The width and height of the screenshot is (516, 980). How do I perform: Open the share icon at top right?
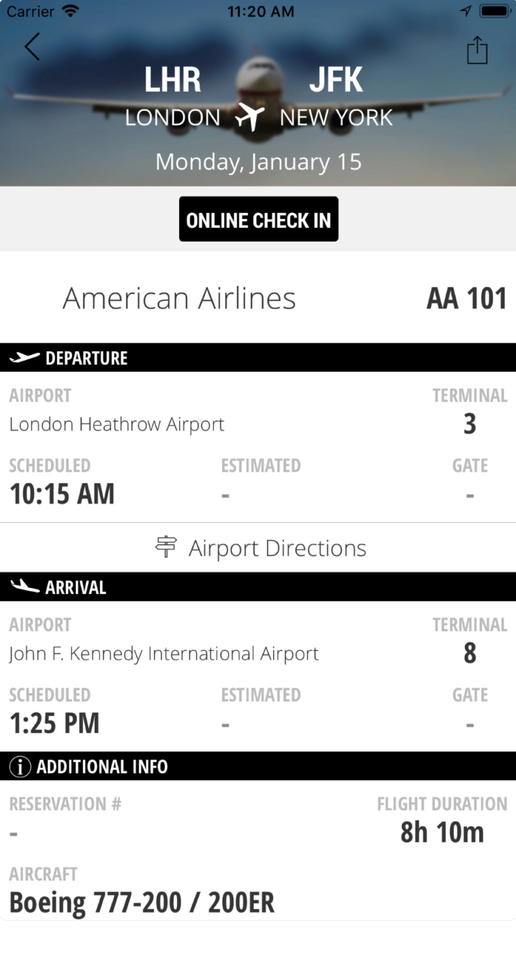pos(477,50)
